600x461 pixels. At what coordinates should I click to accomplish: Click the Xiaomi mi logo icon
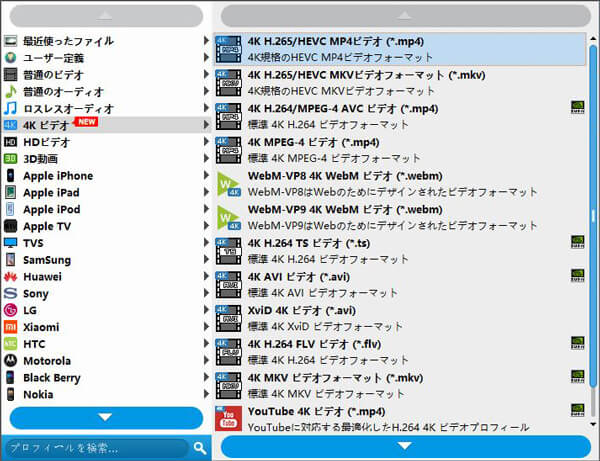(x=10, y=327)
